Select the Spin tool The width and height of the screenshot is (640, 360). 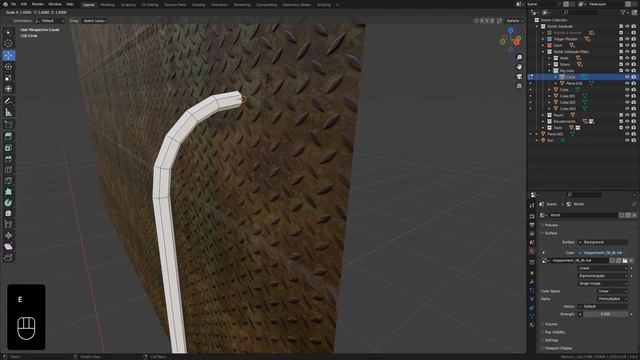tap(9, 203)
